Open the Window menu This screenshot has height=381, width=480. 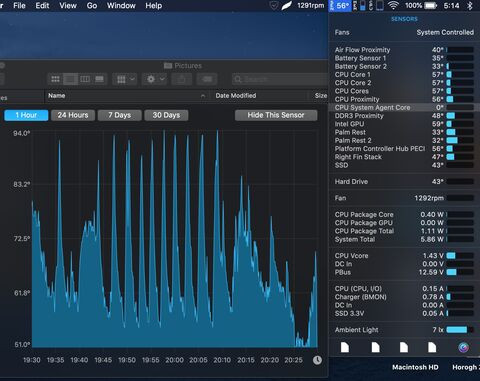121,6
